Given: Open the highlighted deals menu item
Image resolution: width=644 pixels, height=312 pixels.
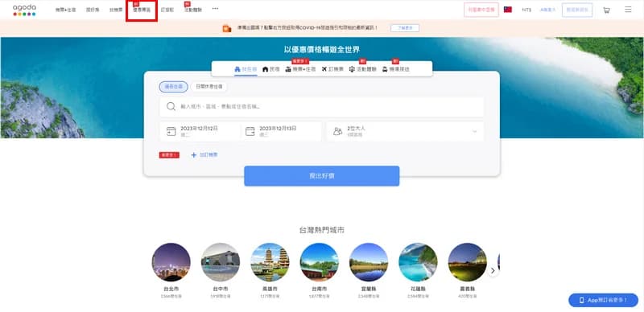Looking at the screenshot, I should pyautogui.click(x=142, y=10).
